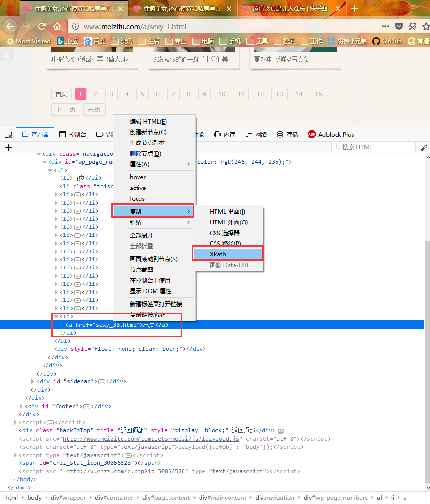Click the Pocket save icon

point(399,26)
